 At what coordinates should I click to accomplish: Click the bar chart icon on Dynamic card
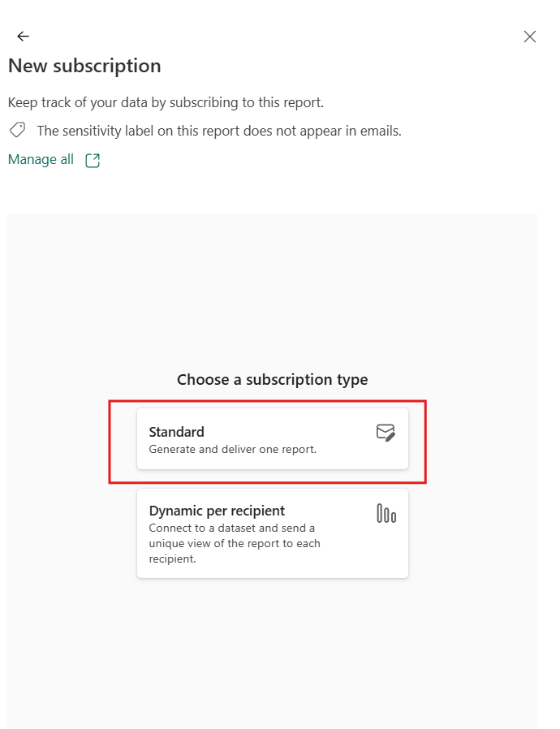pyautogui.click(x=386, y=513)
